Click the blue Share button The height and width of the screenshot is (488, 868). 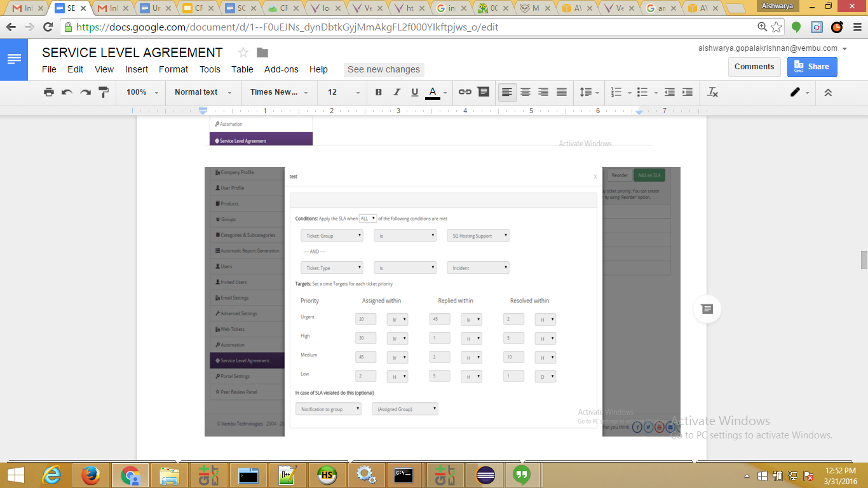[812, 67]
